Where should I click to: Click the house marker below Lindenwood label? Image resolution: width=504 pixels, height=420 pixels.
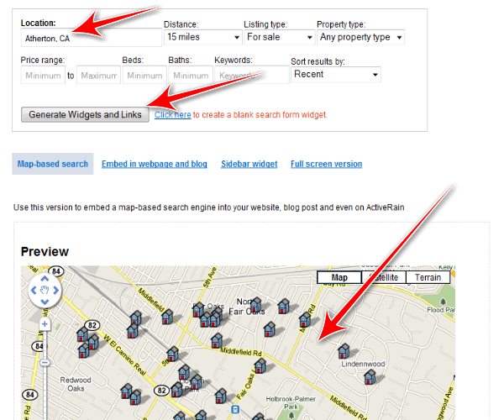370,378
